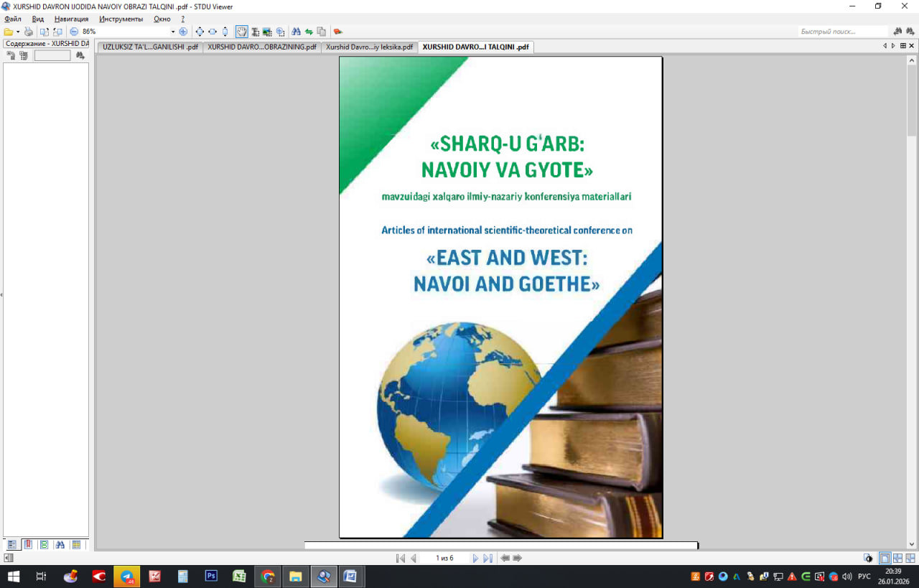Open the document tabs list button
919x588 pixels.
pyautogui.click(x=903, y=46)
